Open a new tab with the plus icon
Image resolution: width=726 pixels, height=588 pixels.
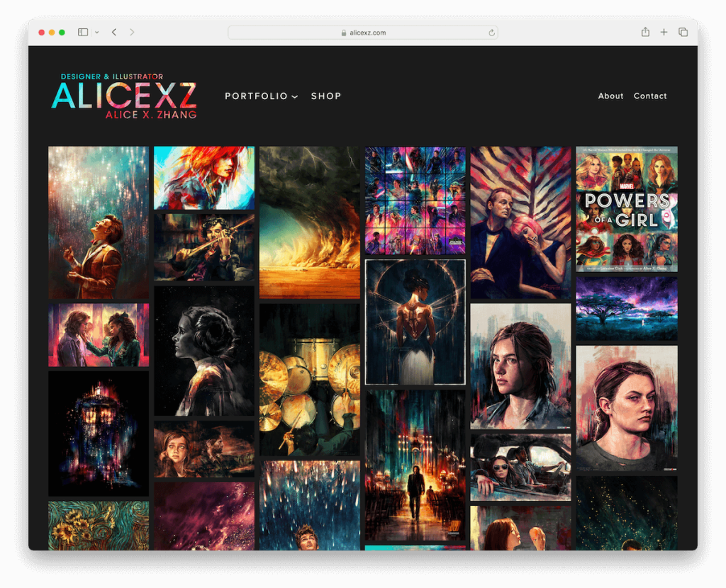pyautogui.click(x=664, y=32)
